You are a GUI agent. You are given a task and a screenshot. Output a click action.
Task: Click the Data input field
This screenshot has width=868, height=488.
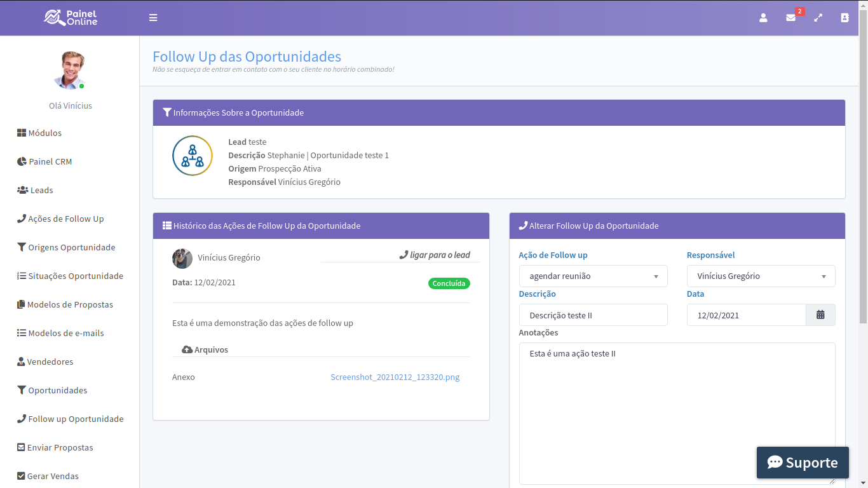(x=747, y=315)
